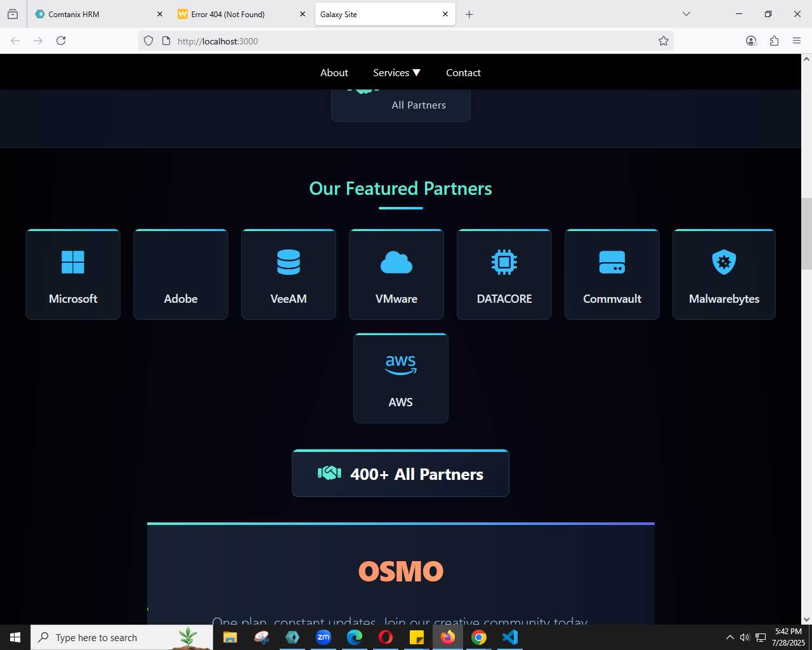Click the Microsoft Windows logo icon
This screenshot has height=650, width=812.
coord(73,262)
